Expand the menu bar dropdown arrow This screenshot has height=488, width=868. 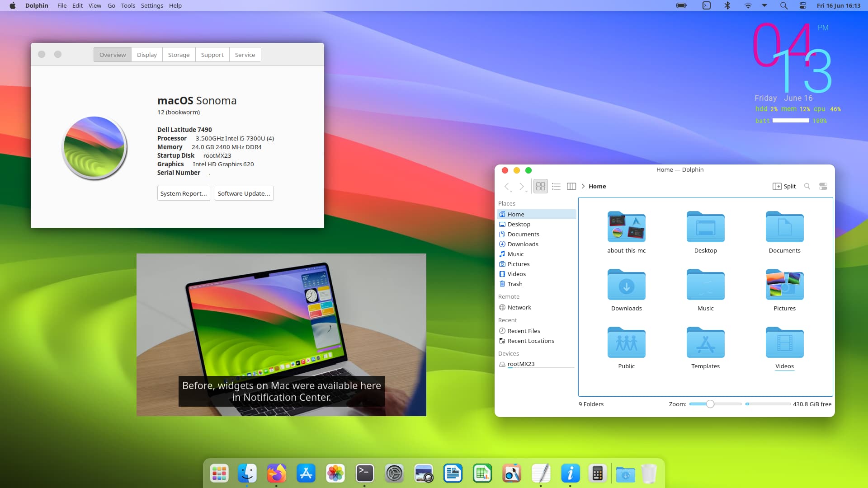pos(764,5)
